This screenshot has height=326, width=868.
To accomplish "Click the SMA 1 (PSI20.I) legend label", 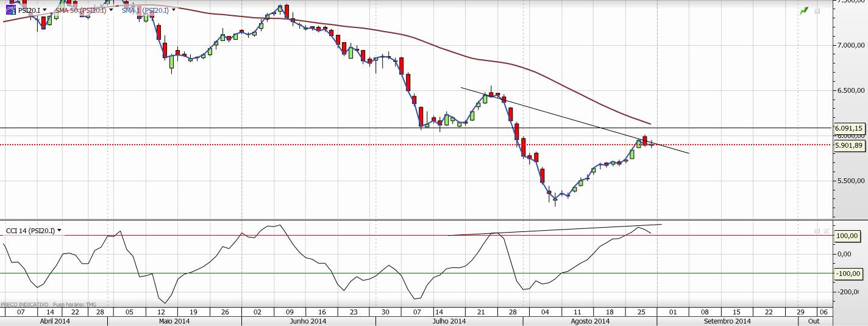I will tap(145, 10).
